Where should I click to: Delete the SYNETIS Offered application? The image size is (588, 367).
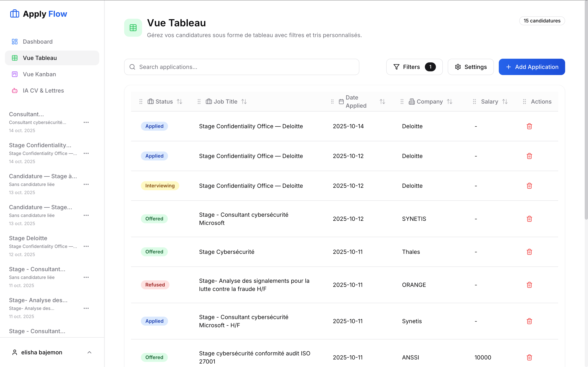click(529, 219)
